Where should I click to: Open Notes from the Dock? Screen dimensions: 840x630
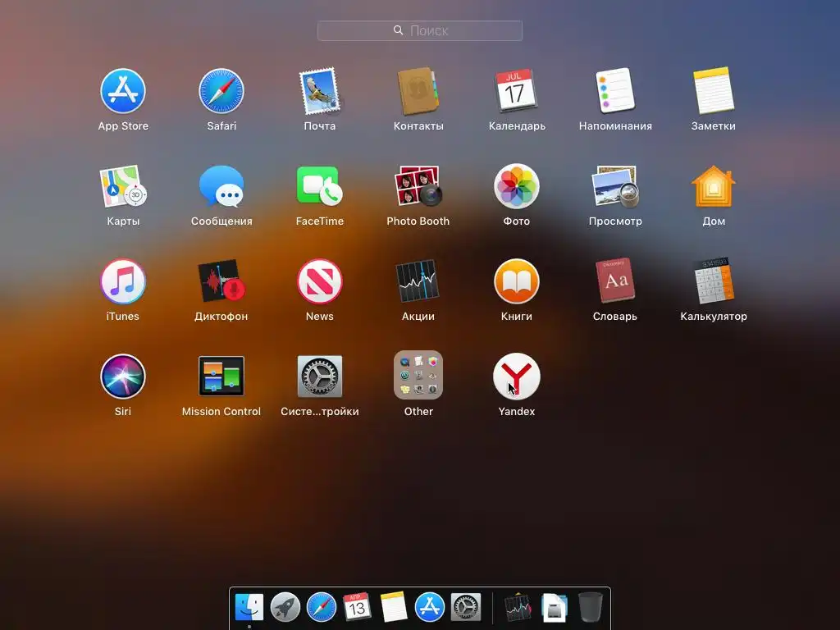pos(393,608)
